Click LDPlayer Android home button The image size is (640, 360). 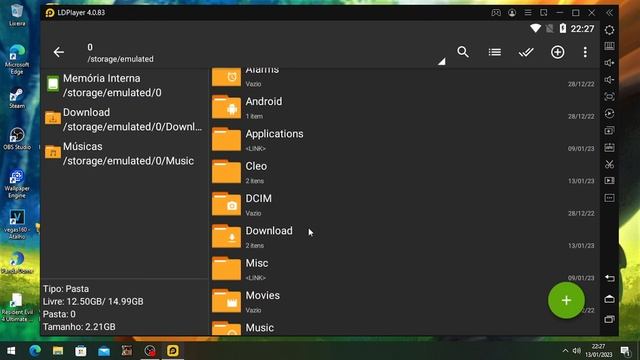609,299
